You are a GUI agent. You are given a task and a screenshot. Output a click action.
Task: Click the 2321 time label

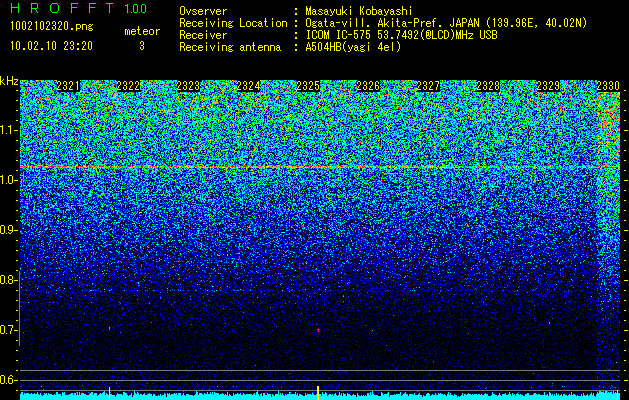[68, 86]
